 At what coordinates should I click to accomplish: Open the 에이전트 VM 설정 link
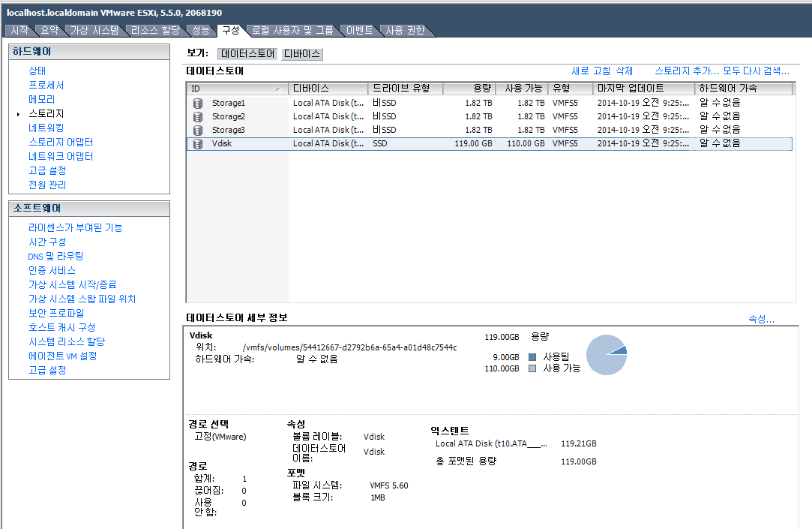click(x=63, y=356)
